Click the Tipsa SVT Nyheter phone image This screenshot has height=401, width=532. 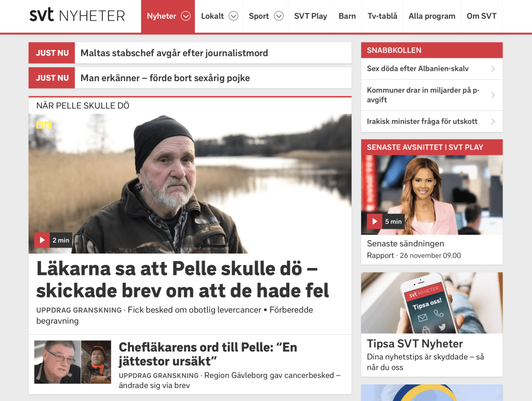[x=432, y=303]
